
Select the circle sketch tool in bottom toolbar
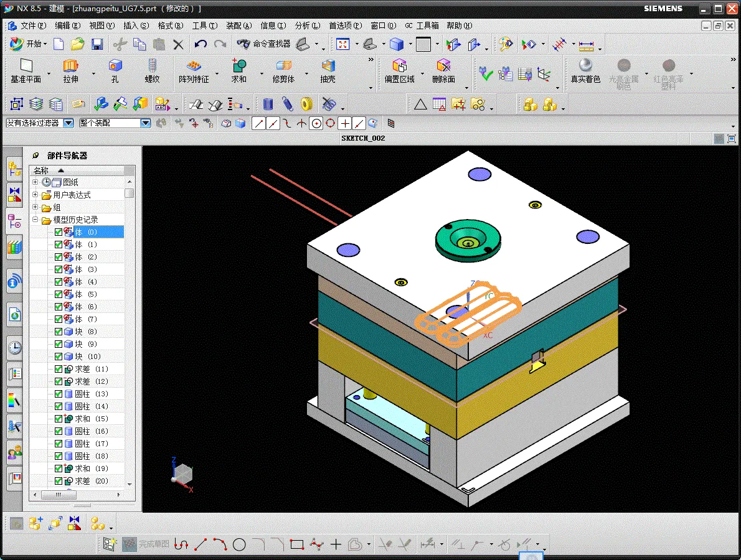[x=239, y=545]
